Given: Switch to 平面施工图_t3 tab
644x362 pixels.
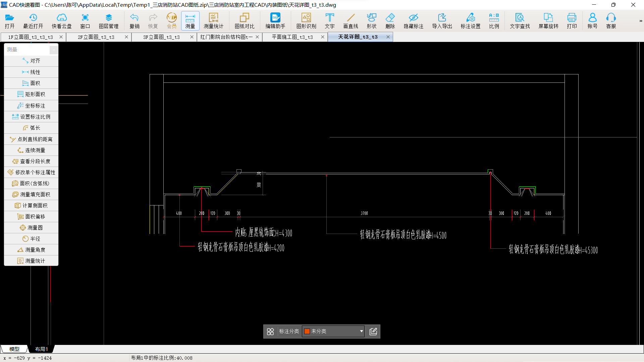Looking at the screenshot, I should 292,37.
